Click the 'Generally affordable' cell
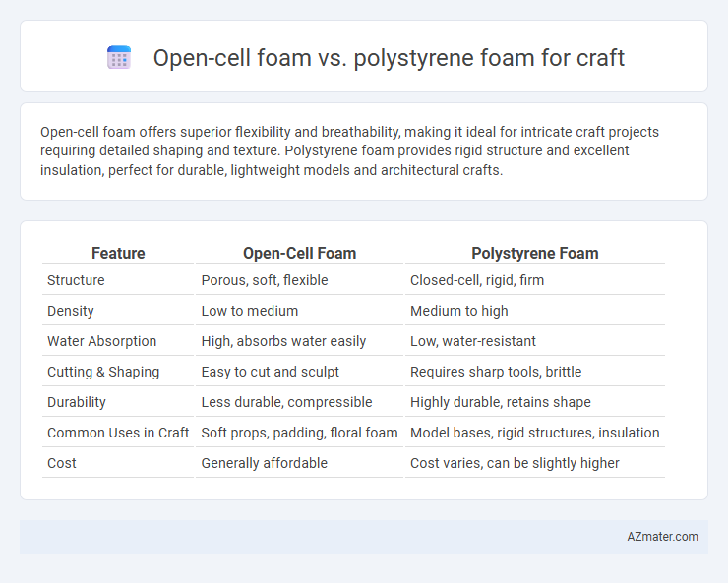 click(x=265, y=463)
